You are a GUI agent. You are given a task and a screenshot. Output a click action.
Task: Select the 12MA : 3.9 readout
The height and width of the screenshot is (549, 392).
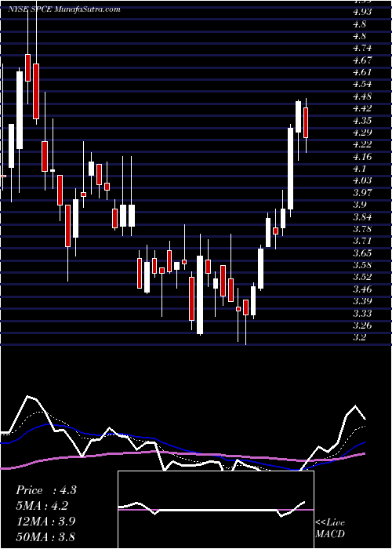click(44, 522)
